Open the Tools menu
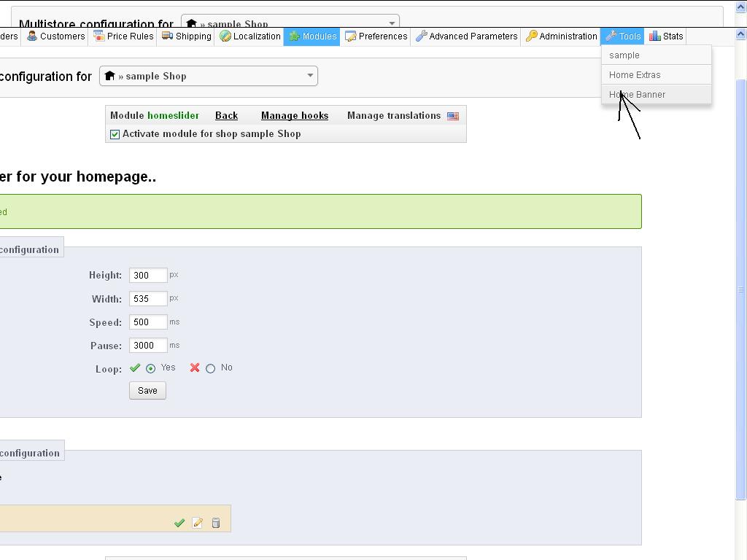The height and width of the screenshot is (560, 747). pyautogui.click(x=623, y=36)
